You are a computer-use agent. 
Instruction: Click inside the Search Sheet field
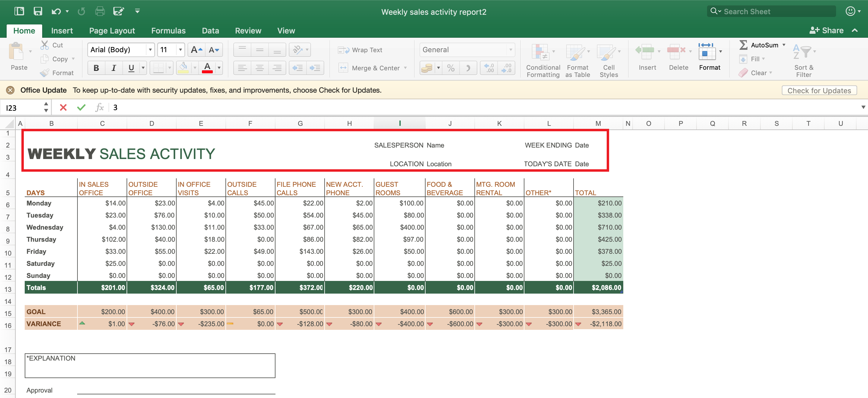tap(772, 11)
